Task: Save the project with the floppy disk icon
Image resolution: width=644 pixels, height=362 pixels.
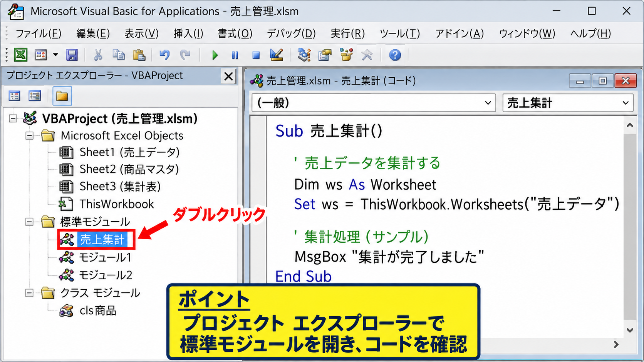Action: [72, 55]
